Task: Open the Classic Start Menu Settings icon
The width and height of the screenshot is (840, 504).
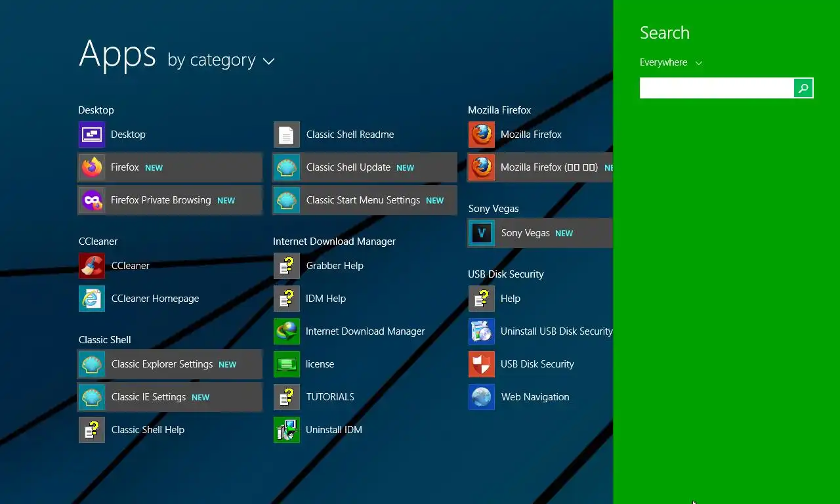Action: click(x=287, y=200)
